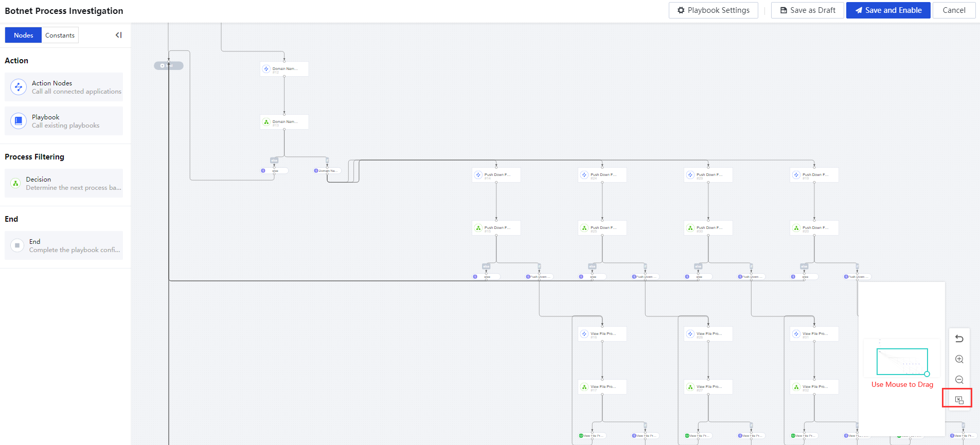
Task: Click inside the minimap thumbnail viewport
Action: pos(902,361)
